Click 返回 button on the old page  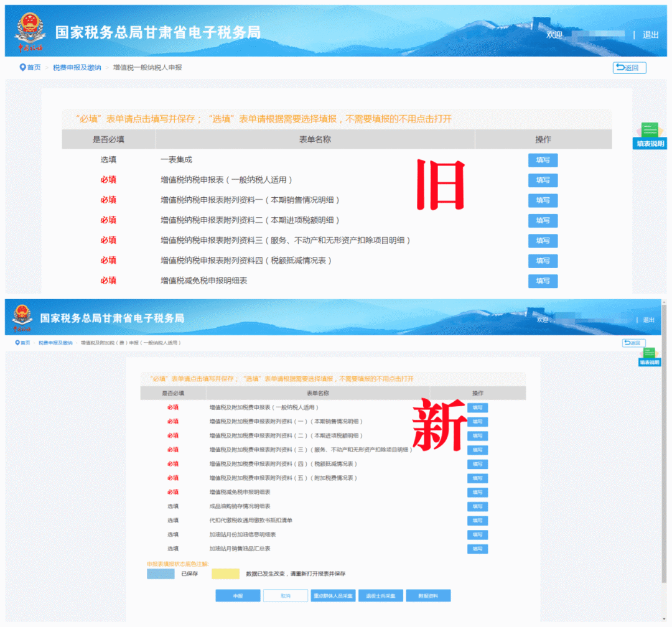click(629, 68)
